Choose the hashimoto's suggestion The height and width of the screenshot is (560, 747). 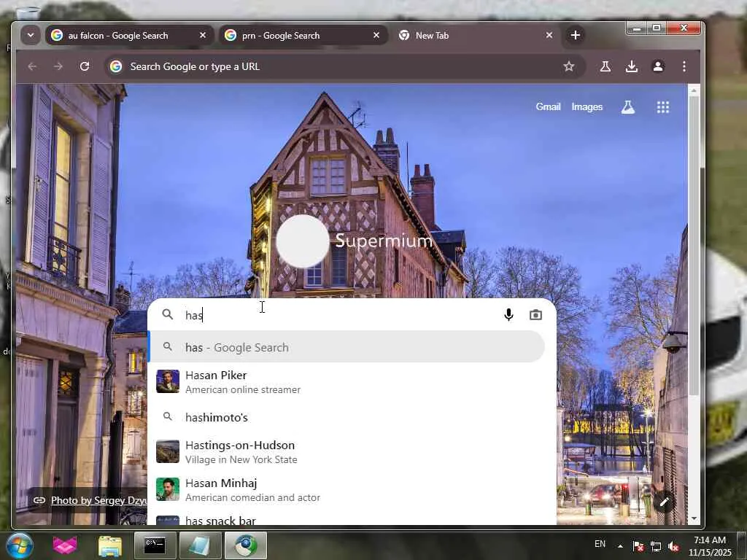point(347,417)
